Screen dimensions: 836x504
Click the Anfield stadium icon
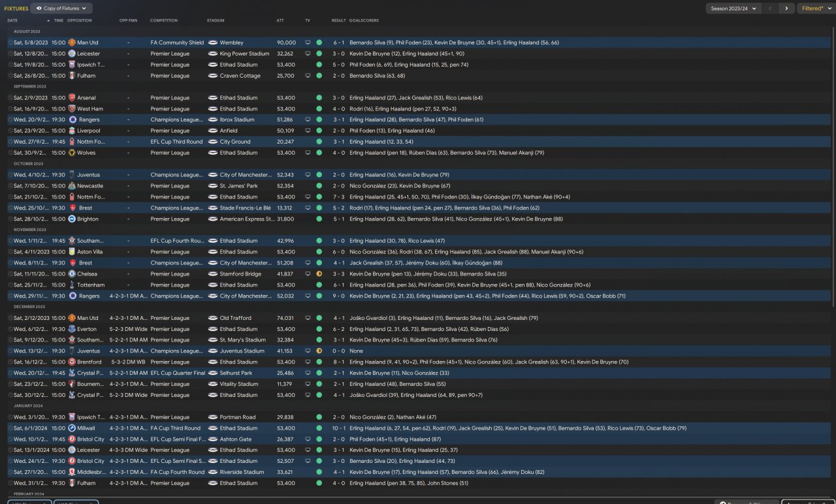click(212, 131)
